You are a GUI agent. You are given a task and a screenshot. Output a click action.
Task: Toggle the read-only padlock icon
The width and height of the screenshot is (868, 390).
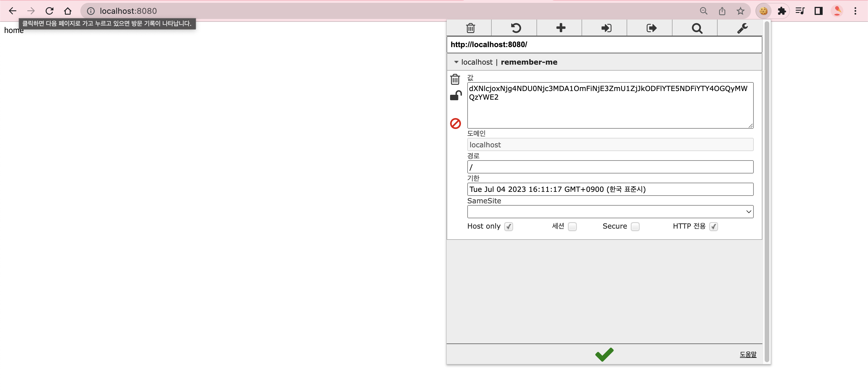click(456, 96)
